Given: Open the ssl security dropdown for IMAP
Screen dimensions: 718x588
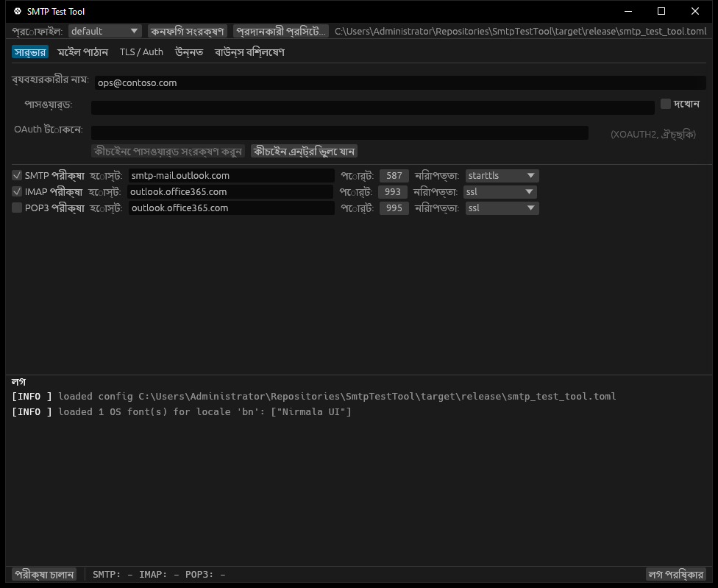Looking at the screenshot, I should tap(500, 192).
